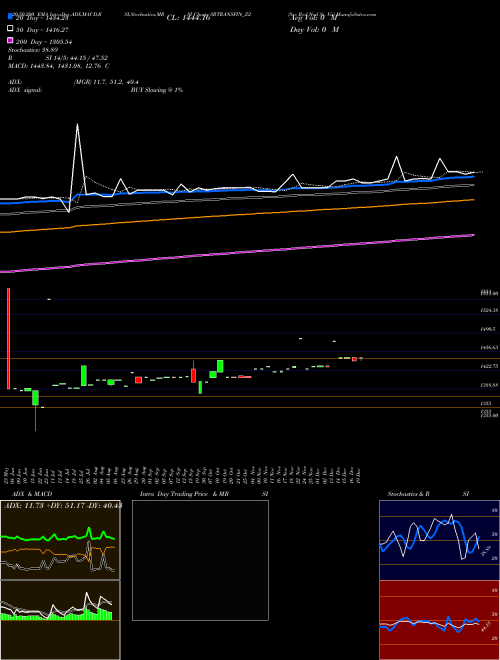Click the magenta 200 Day moving average line
This screenshot has height=660, width=500.
coord(238,253)
